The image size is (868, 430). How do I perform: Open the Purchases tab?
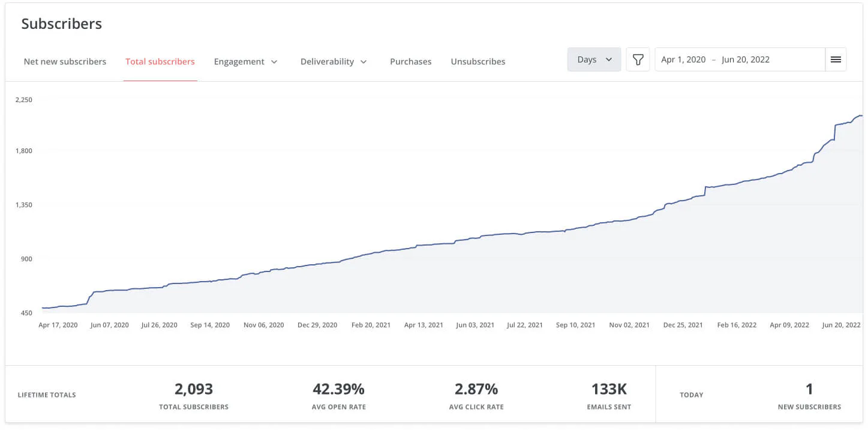coord(410,61)
